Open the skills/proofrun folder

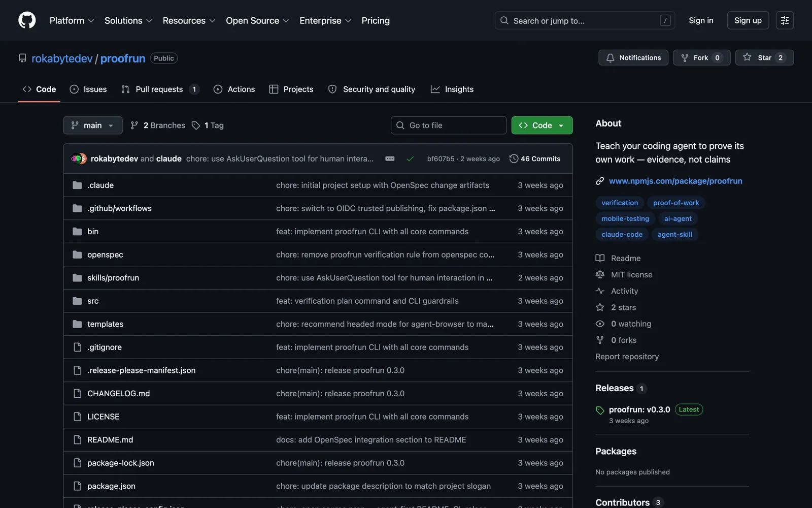[x=113, y=278]
